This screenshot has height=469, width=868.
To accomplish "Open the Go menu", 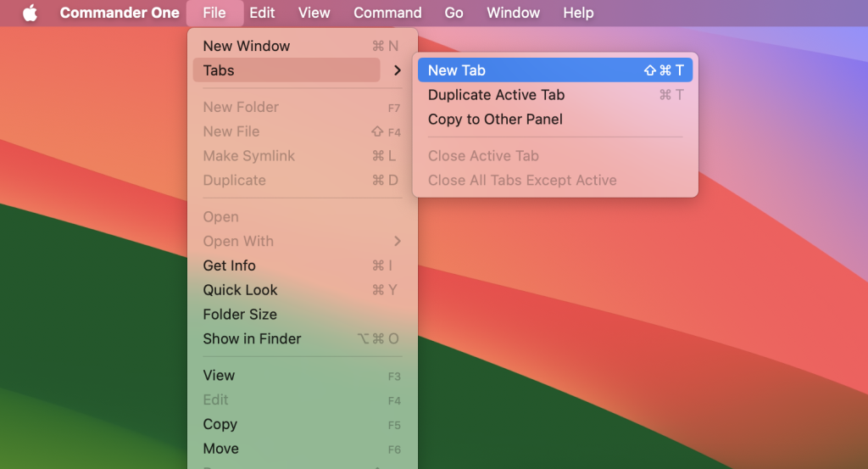I will (454, 13).
